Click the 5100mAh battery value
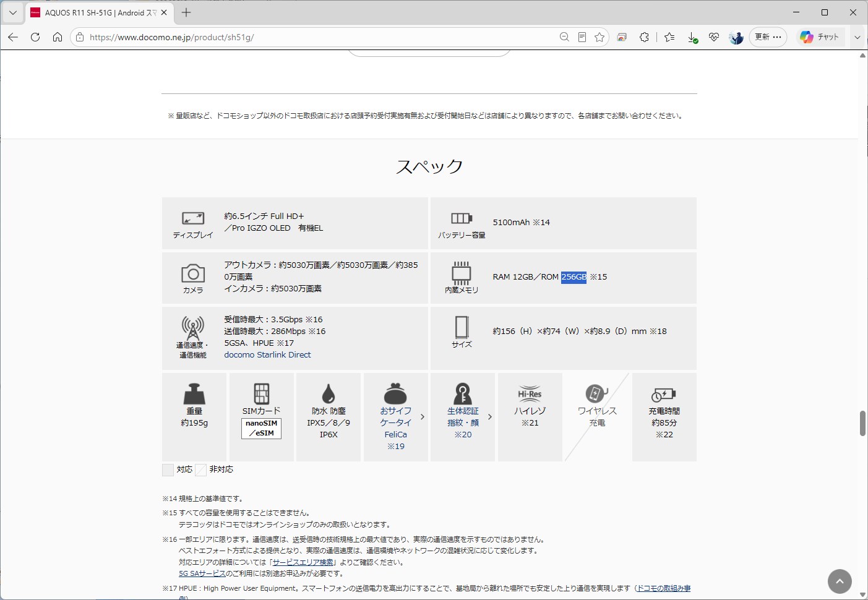868x600 pixels. pos(511,222)
